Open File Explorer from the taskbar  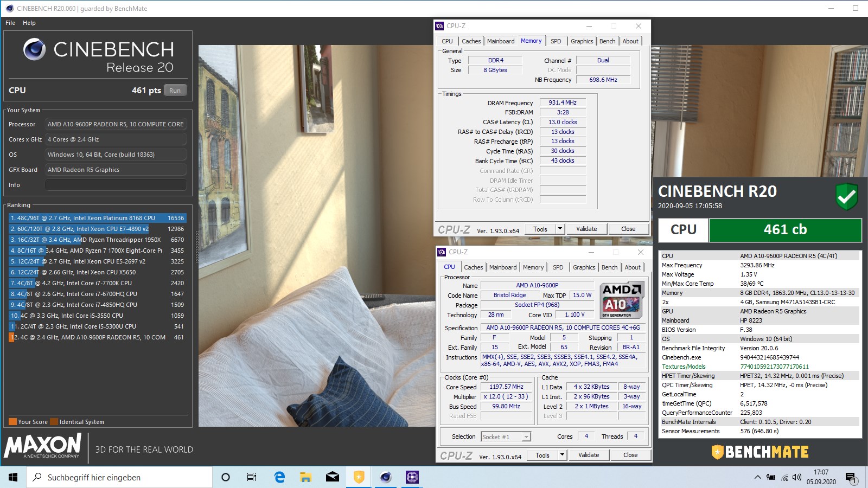[x=306, y=477]
